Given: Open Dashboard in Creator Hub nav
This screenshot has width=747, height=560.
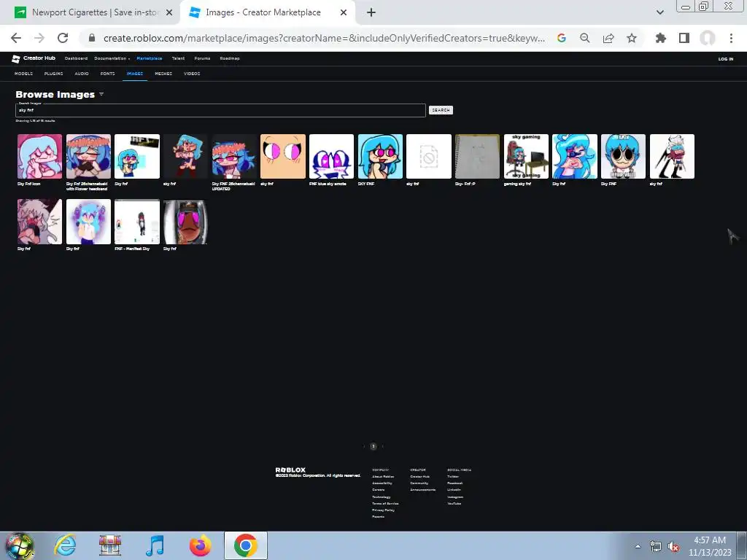Looking at the screenshot, I should tap(76, 58).
